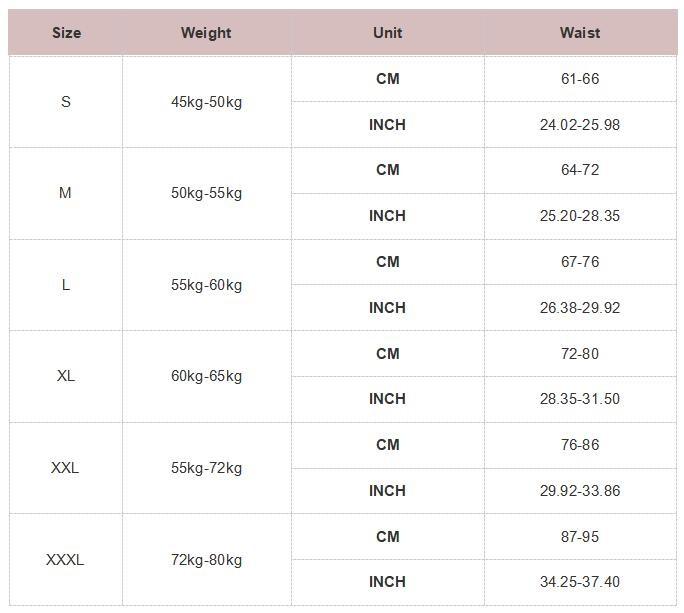Screen dimensions: 684x613
Task: Select the size M cell
Action: pos(66,193)
